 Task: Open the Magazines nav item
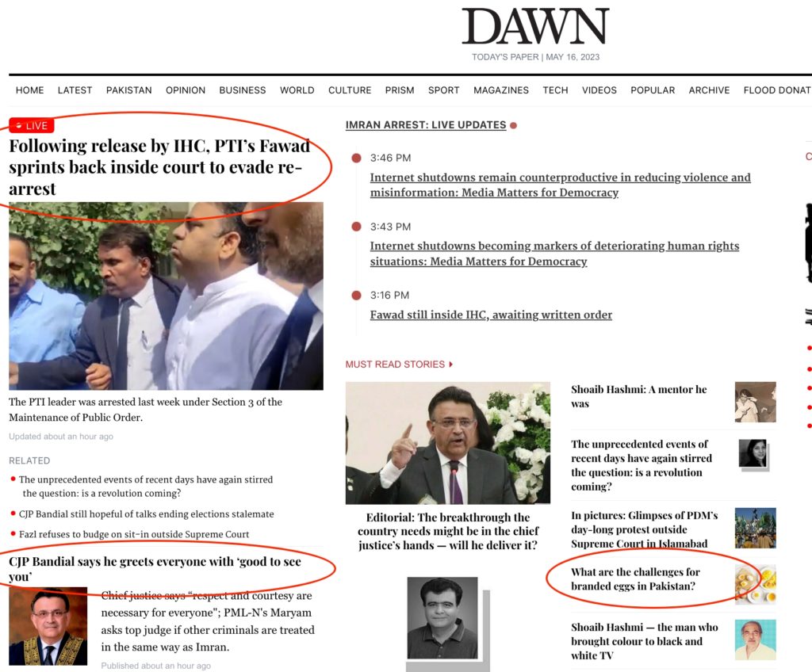point(501,90)
